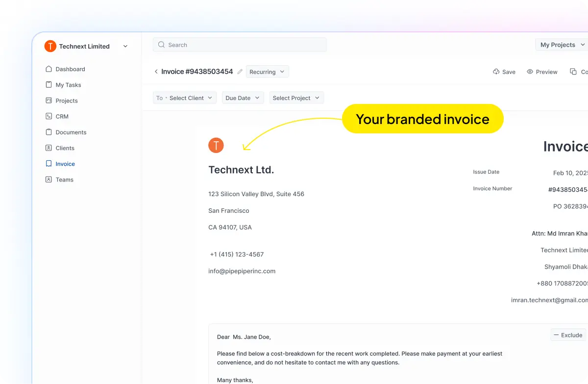Click the Teams icon
Viewport: 588px width, 384px height.
tap(49, 179)
